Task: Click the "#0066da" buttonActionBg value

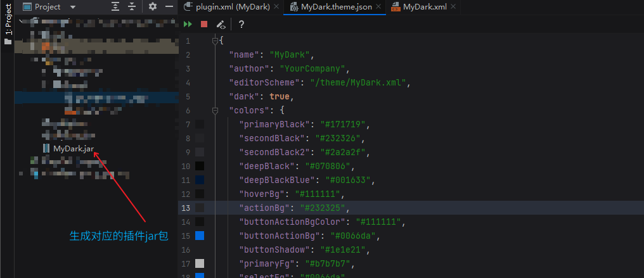Action: 353,236
